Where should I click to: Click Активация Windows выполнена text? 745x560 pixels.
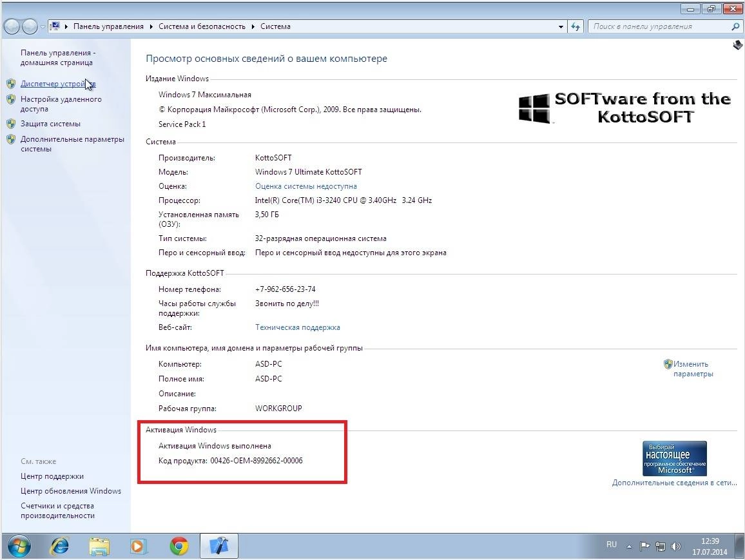pos(215,446)
